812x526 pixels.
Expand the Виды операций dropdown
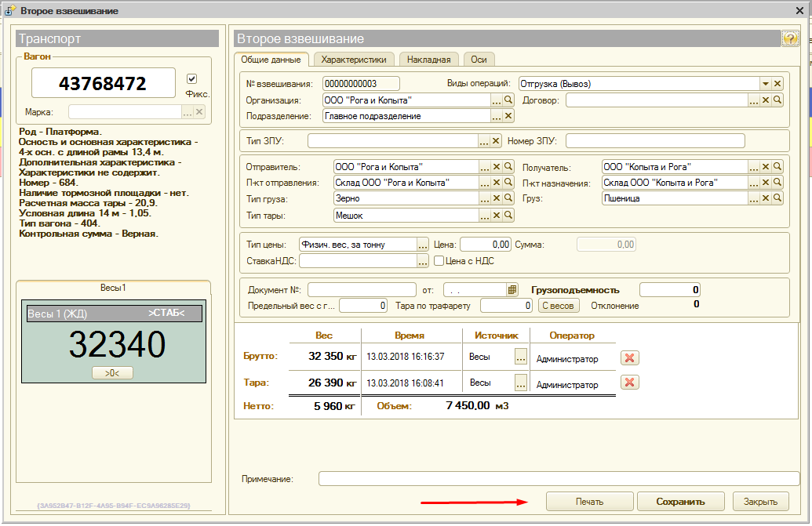click(x=765, y=84)
